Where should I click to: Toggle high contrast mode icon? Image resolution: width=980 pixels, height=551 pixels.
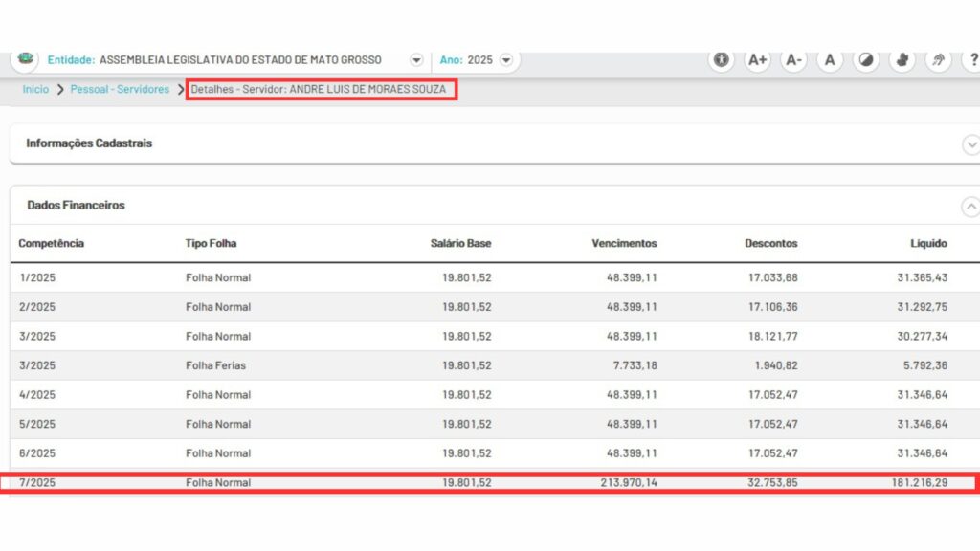point(865,59)
